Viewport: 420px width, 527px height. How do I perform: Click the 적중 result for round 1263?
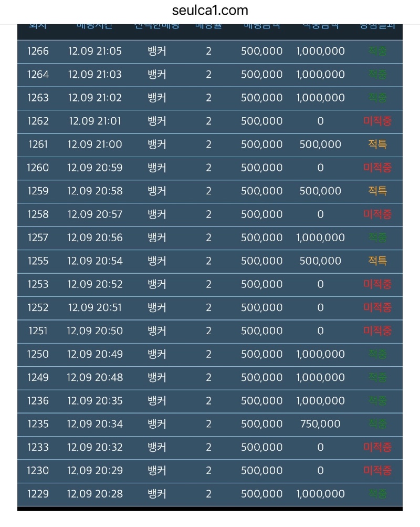[x=377, y=98]
